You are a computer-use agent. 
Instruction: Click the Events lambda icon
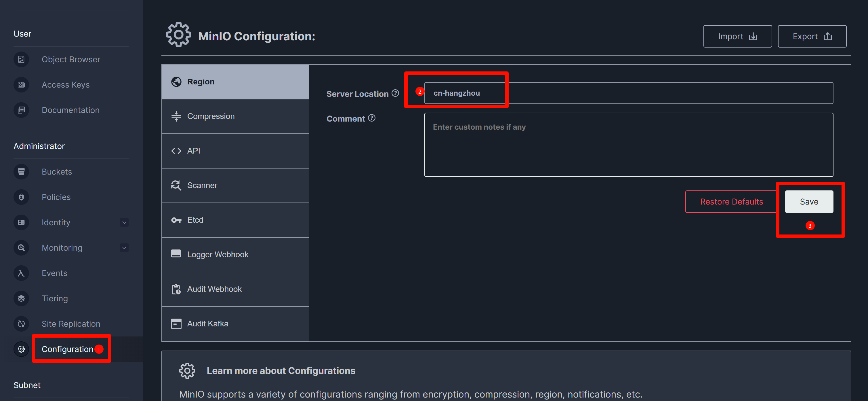pyautogui.click(x=21, y=273)
